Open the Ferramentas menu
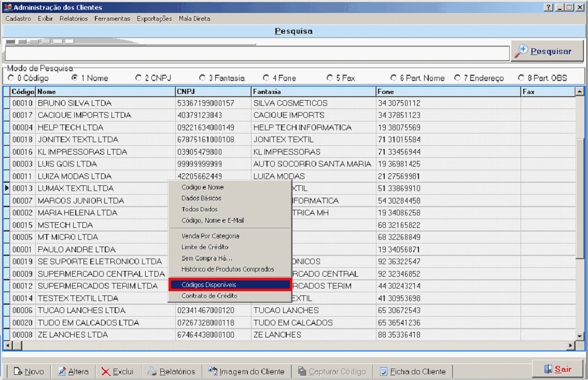This screenshot has height=380, width=588. (x=112, y=18)
